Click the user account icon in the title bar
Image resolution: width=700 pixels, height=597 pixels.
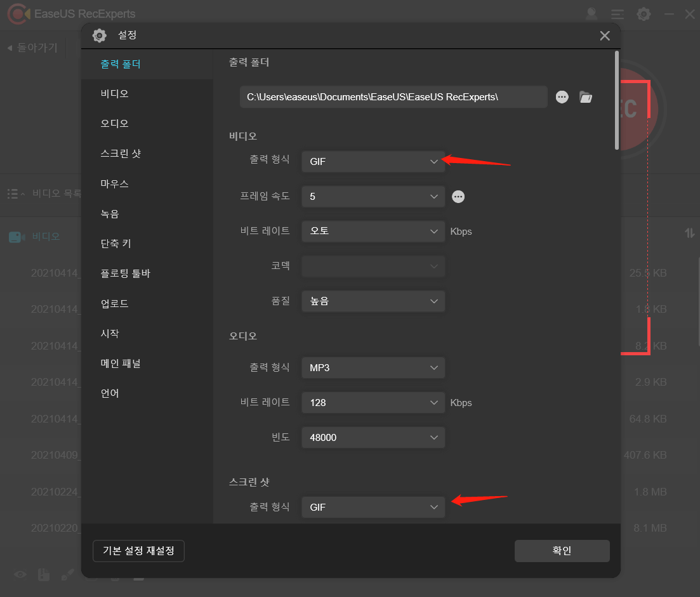[x=591, y=13]
